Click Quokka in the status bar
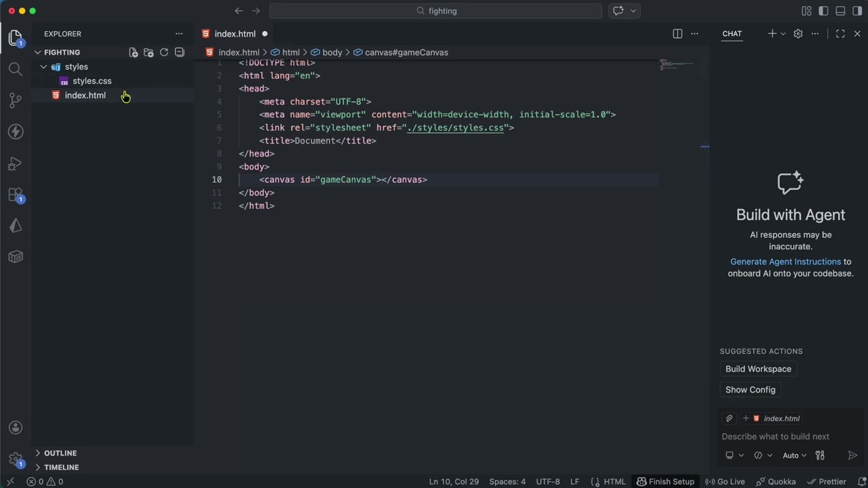 (x=775, y=482)
